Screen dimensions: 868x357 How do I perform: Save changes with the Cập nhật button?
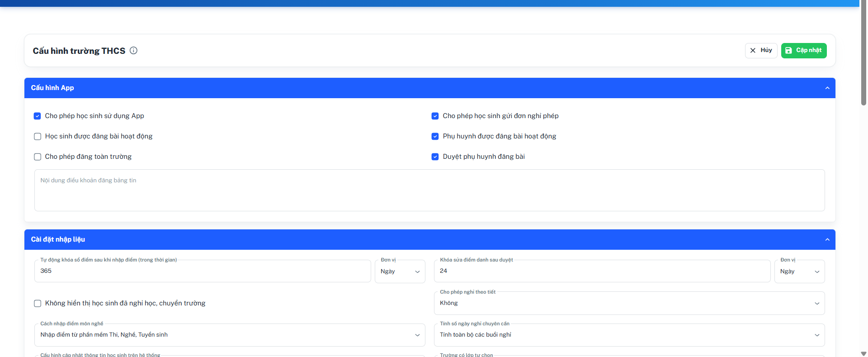point(804,51)
